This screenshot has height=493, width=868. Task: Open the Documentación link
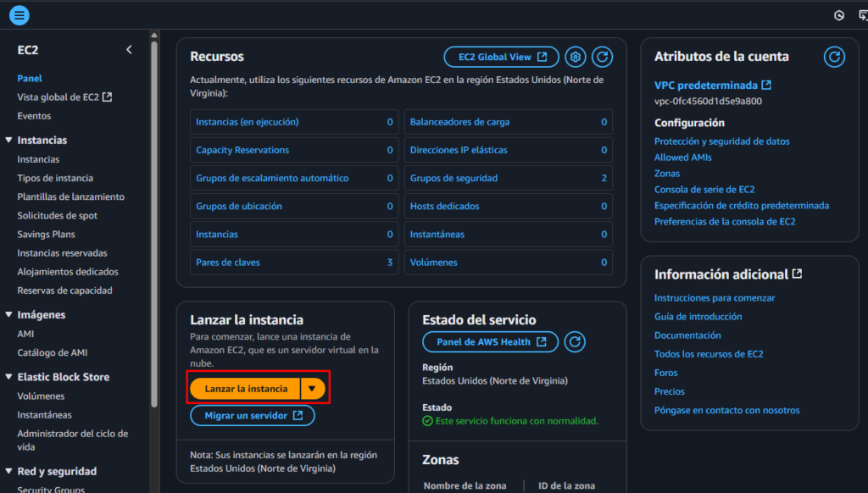pyautogui.click(x=687, y=335)
